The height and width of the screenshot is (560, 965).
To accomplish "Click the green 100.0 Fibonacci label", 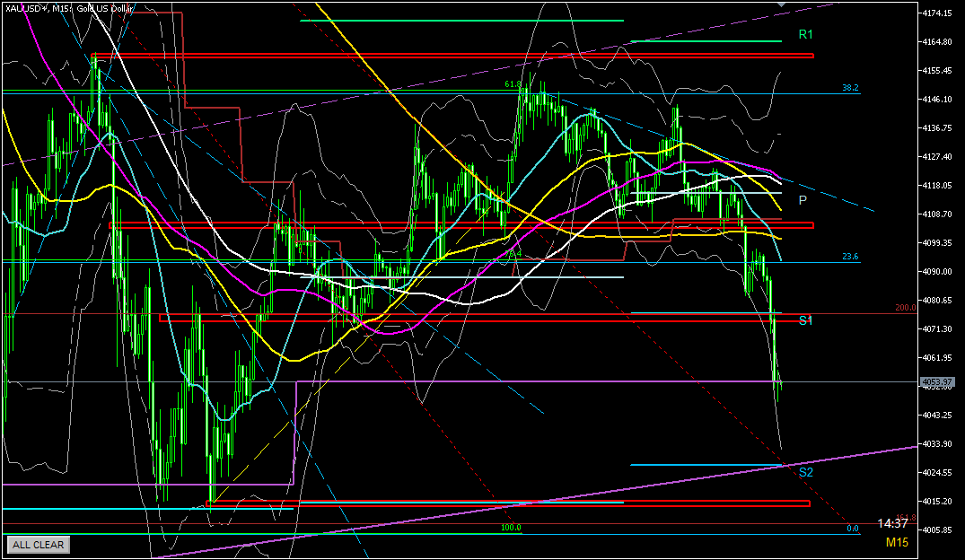I will coord(511,528).
